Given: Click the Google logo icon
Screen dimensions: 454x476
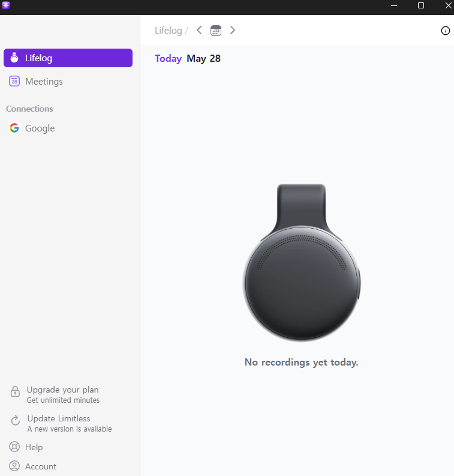Looking at the screenshot, I should (x=14, y=128).
